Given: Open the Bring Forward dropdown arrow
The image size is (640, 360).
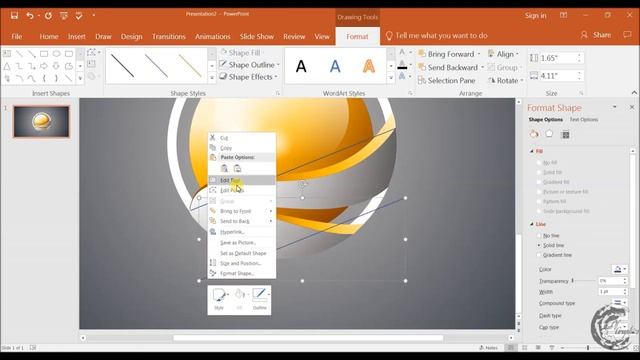Looking at the screenshot, I should (479, 54).
